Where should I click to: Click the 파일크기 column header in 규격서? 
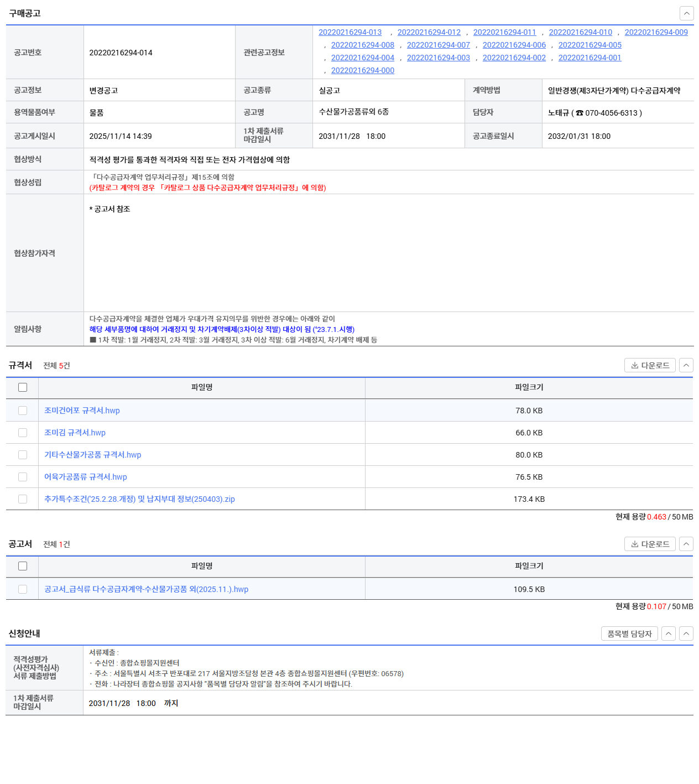(x=529, y=387)
